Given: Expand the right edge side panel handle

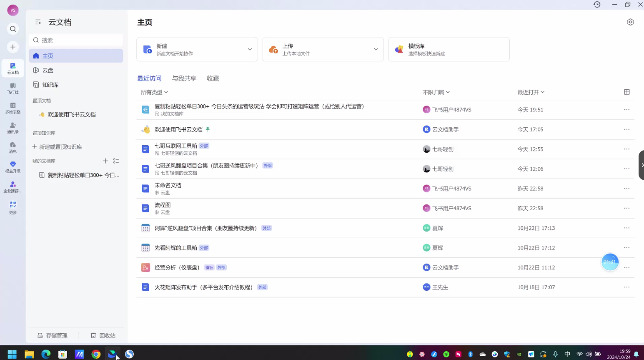Looking at the screenshot, I should pos(641,165).
